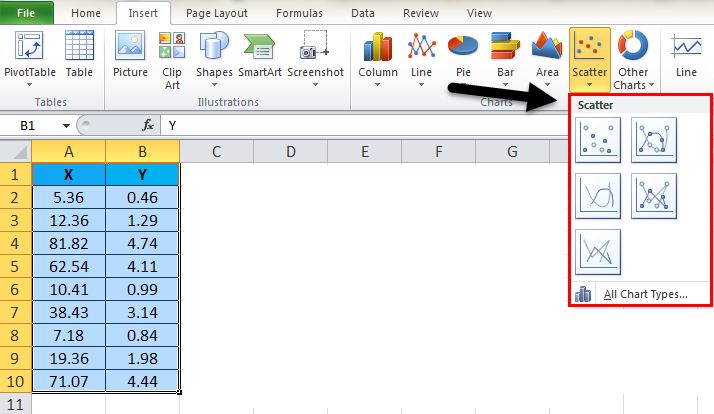
Task: Switch to the Home tab
Action: [86, 13]
